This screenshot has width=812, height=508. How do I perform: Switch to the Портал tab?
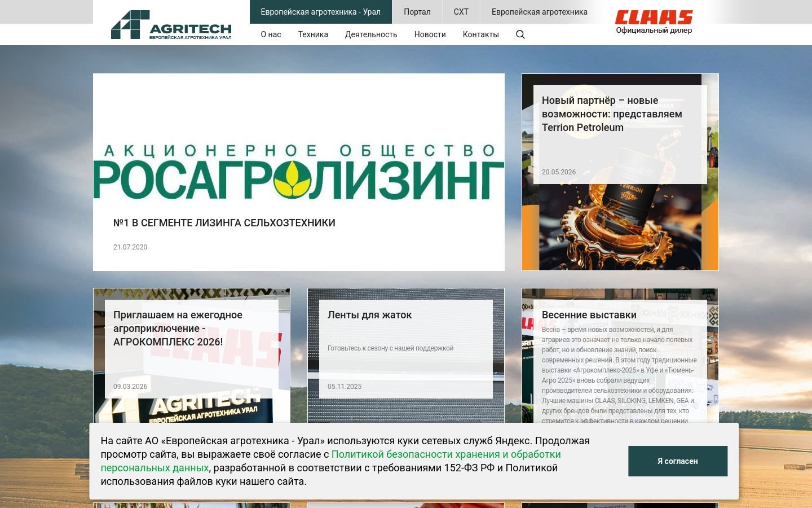coord(417,12)
